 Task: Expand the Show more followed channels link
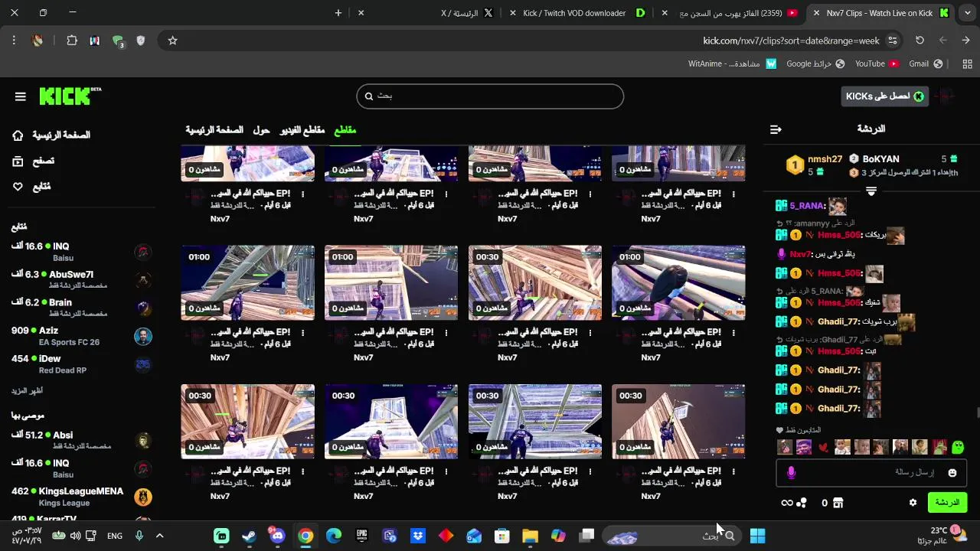(27, 391)
